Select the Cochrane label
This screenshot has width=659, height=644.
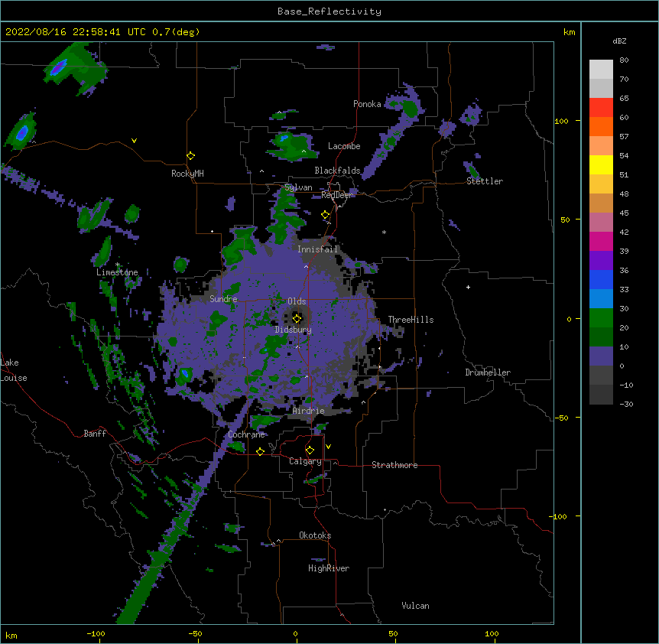click(x=246, y=434)
